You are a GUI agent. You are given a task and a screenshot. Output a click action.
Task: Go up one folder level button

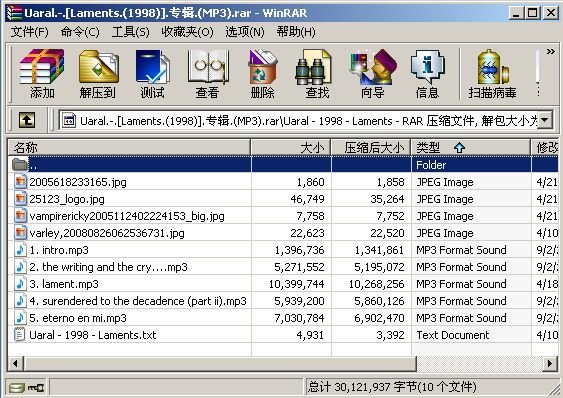click(x=27, y=120)
